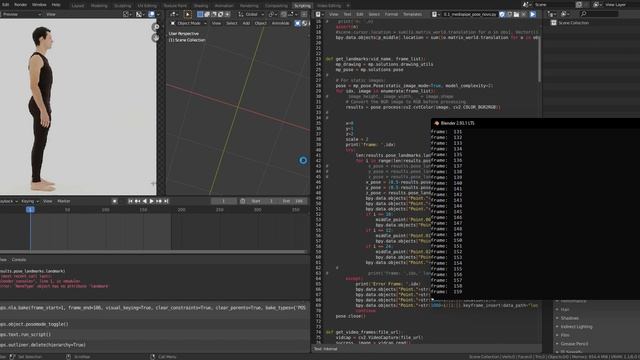640x360 pixels.
Task: Switch to Video Editing workspace tab
Action: [x=329, y=6]
